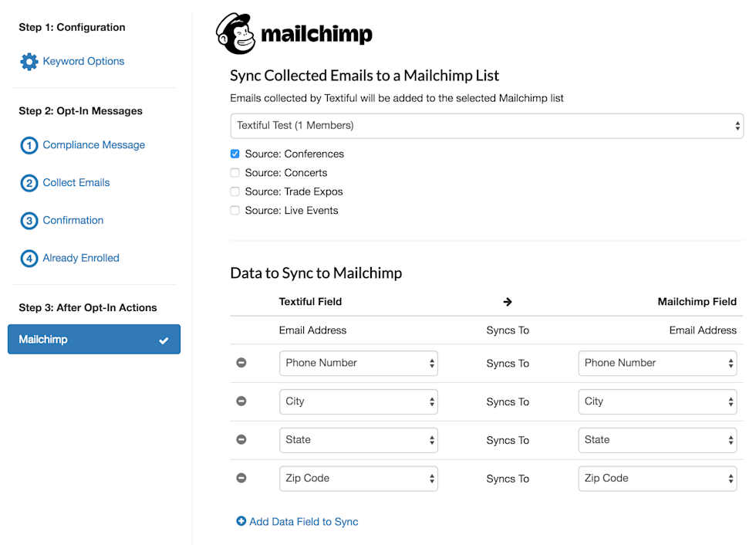The width and height of the screenshot is (756, 545).
Task: Remove the Phone Number sync row
Action: click(241, 363)
